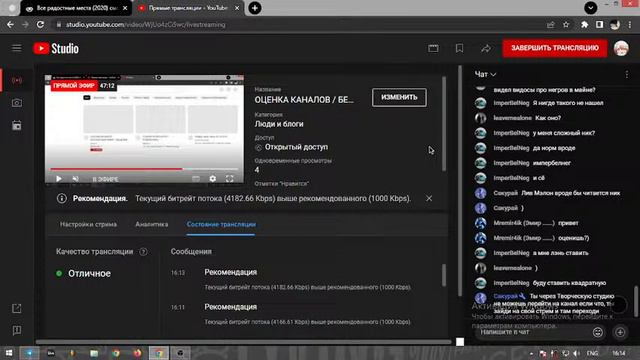
Task: Click the stream preview thumbnail
Action: [x=144, y=129]
